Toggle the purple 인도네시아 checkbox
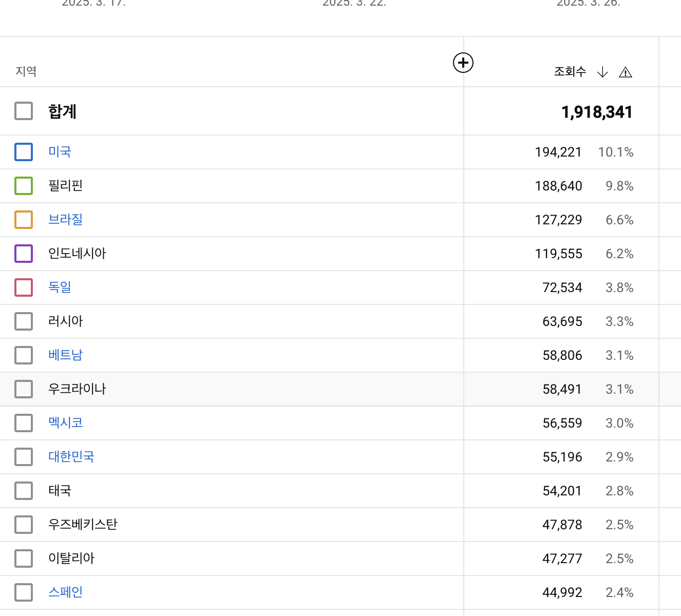Screen dimensions: 681x616 pyautogui.click(x=24, y=254)
